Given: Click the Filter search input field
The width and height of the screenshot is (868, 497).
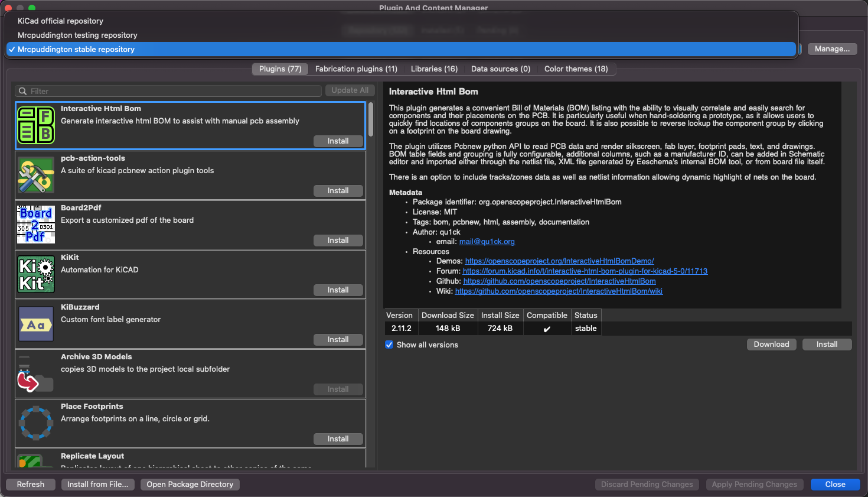Looking at the screenshot, I should 168,91.
